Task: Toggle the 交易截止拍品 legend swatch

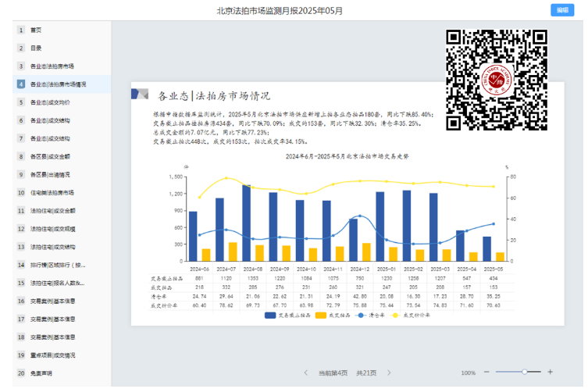Action: point(270,316)
